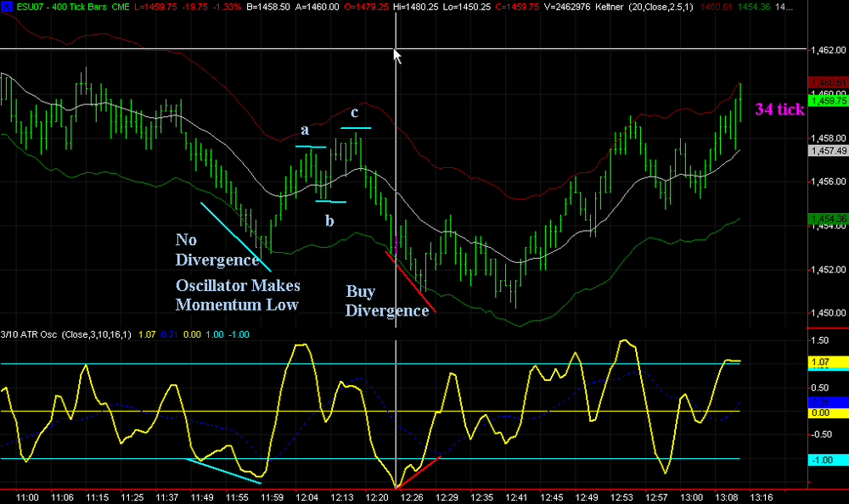Click the 12:20 time axis label
849x504 pixels.
377,497
